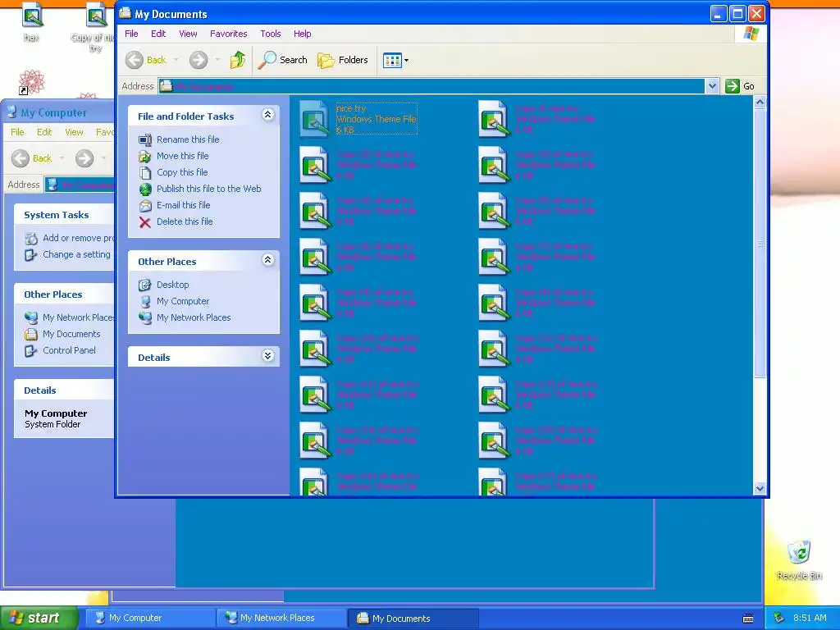Select 'Copy (4) of nice try' file icon
Screen dimensions: 840x630
pyautogui.click(x=314, y=211)
